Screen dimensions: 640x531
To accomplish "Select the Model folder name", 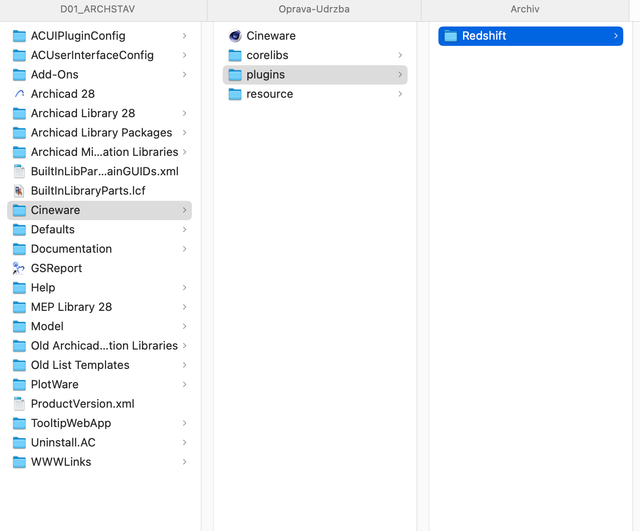I will point(47,327).
